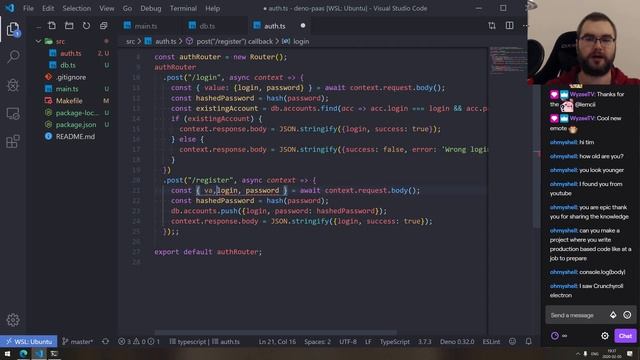Open the File menu

(x=28, y=8)
